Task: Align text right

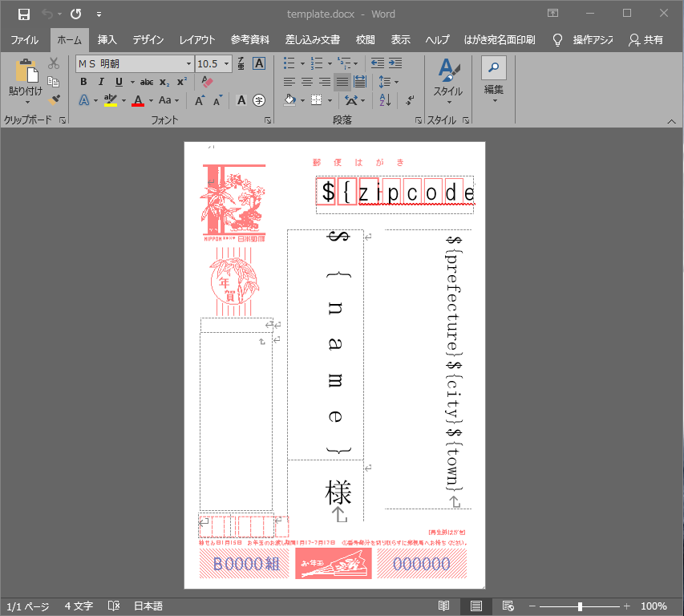Action: [325, 82]
